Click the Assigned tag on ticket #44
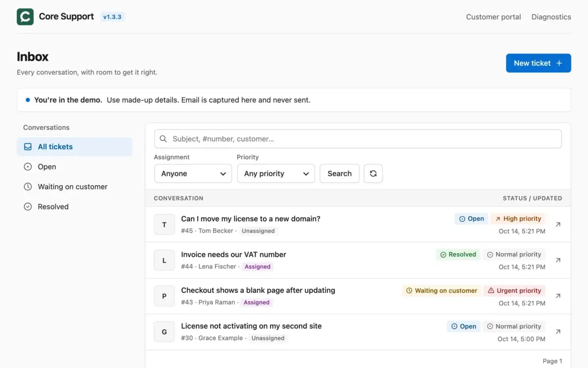588x368 pixels. click(258, 267)
